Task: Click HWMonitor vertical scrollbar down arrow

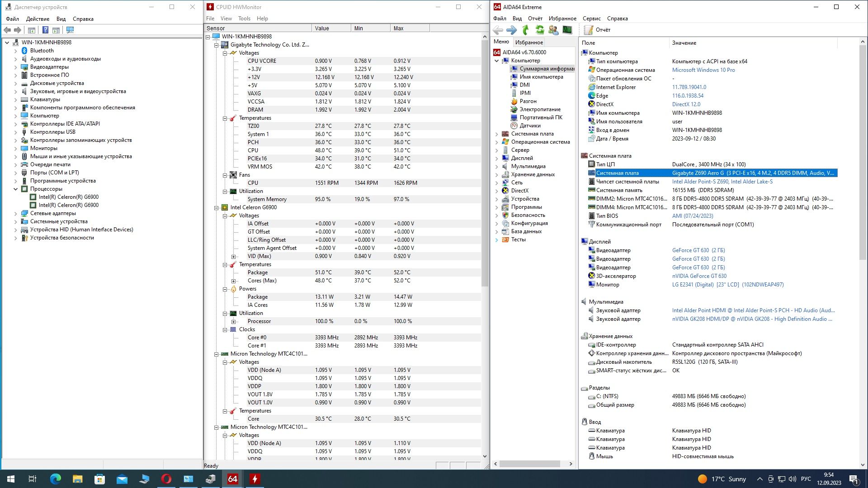Action: coord(485,456)
